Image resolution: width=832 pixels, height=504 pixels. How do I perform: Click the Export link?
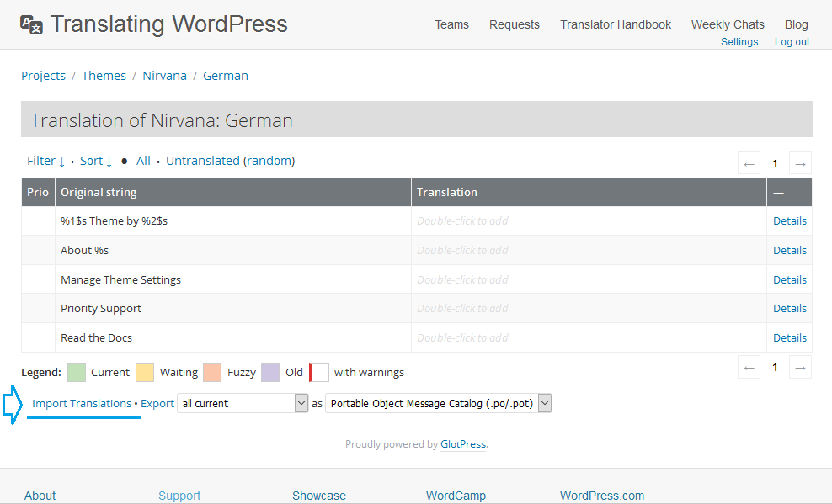[x=157, y=404]
